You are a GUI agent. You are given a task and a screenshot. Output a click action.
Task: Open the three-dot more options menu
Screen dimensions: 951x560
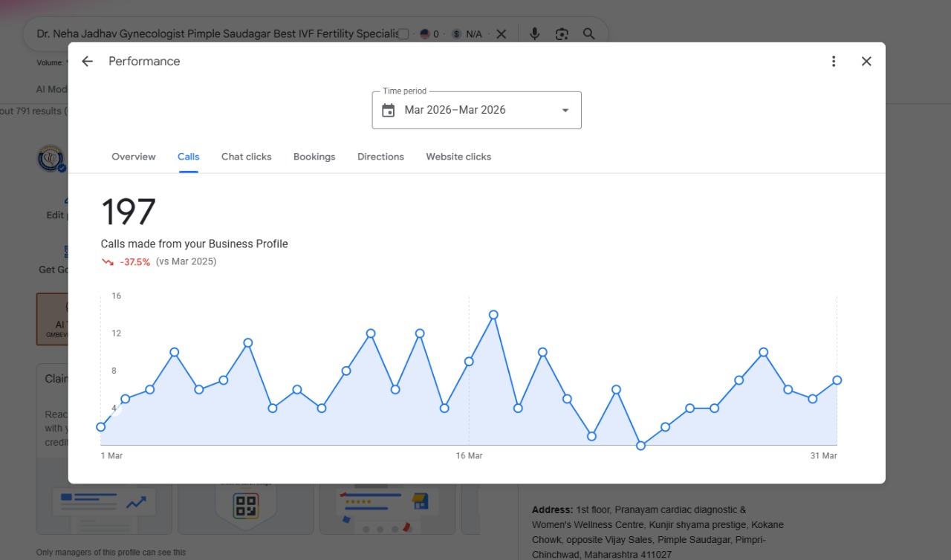click(834, 62)
